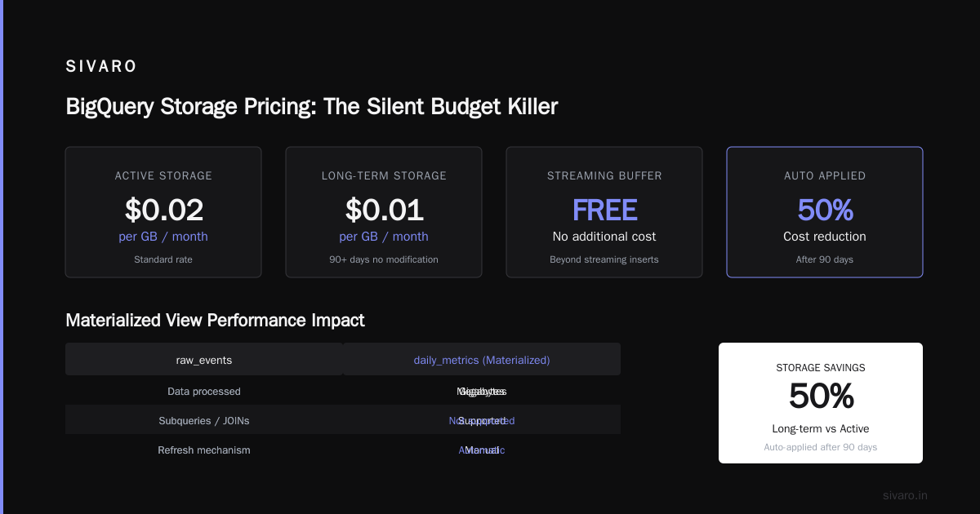The height and width of the screenshot is (514, 980).
Task: Click the Data processed row label
Action: point(204,392)
